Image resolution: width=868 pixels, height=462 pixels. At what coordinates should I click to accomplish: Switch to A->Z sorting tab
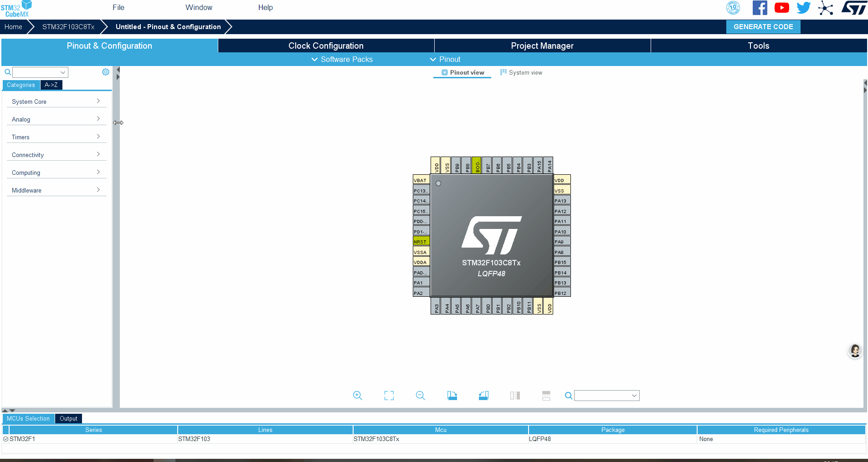tap(51, 85)
